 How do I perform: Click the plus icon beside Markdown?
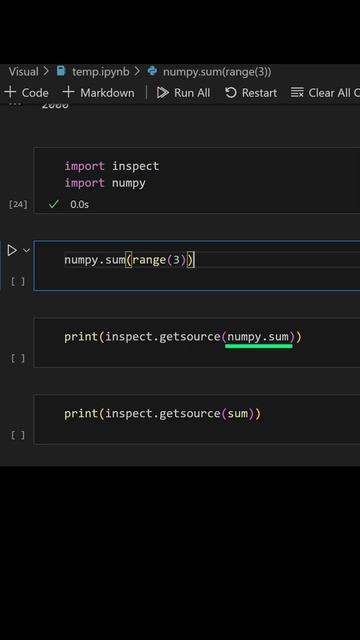click(69, 92)
